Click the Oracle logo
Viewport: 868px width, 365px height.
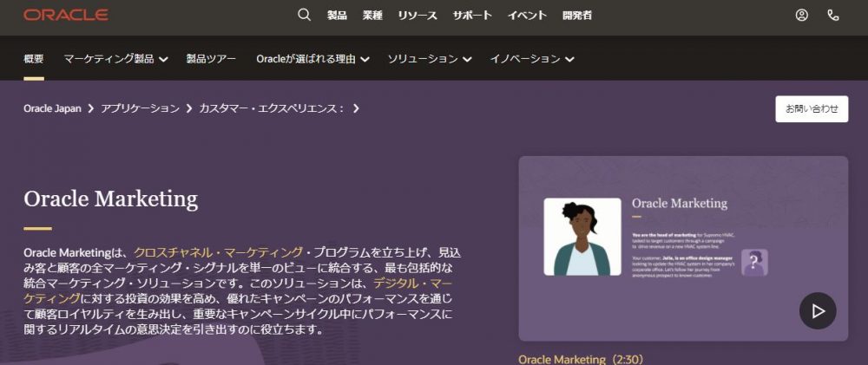tap(66, 16)
